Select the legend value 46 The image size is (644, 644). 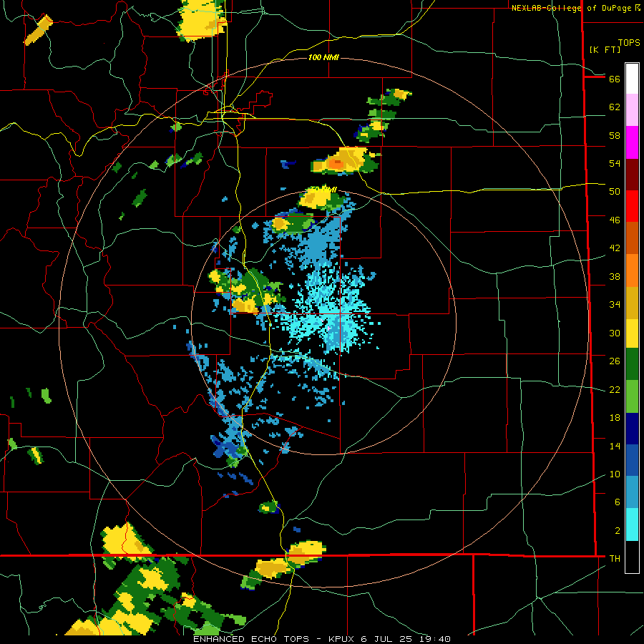[615, 220]
